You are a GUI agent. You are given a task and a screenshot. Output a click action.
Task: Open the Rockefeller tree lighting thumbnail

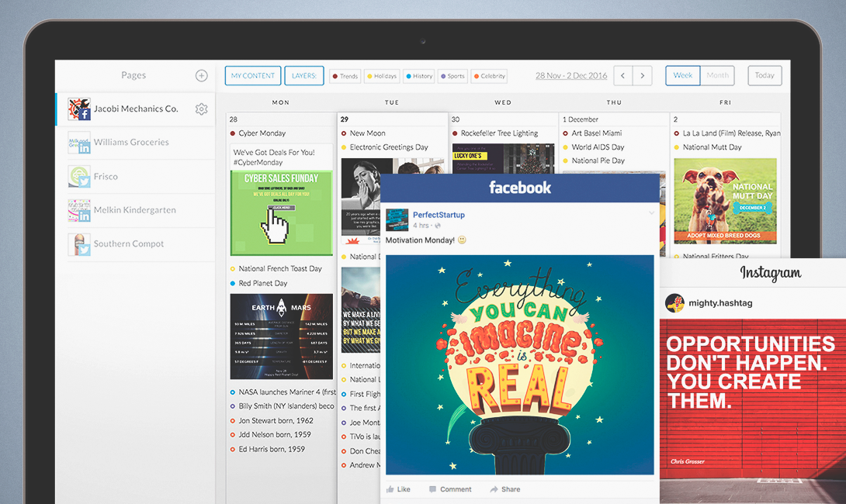tap(504, 158)
